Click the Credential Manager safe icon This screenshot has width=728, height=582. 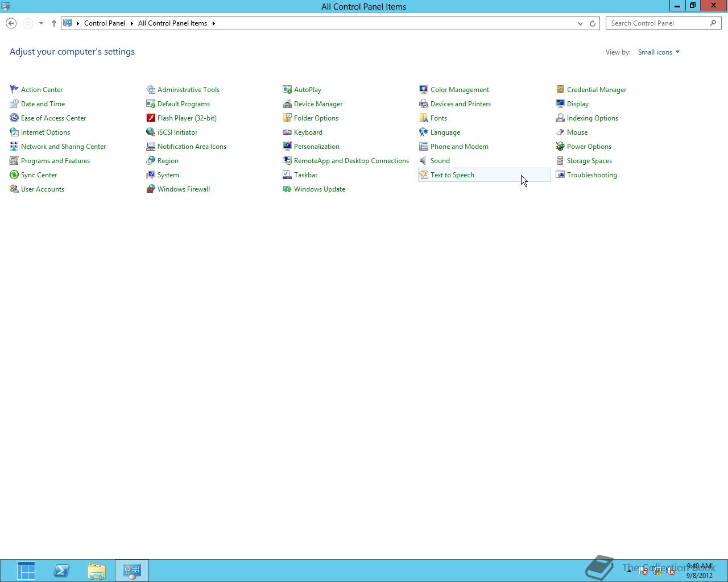(x=560, y=89)
